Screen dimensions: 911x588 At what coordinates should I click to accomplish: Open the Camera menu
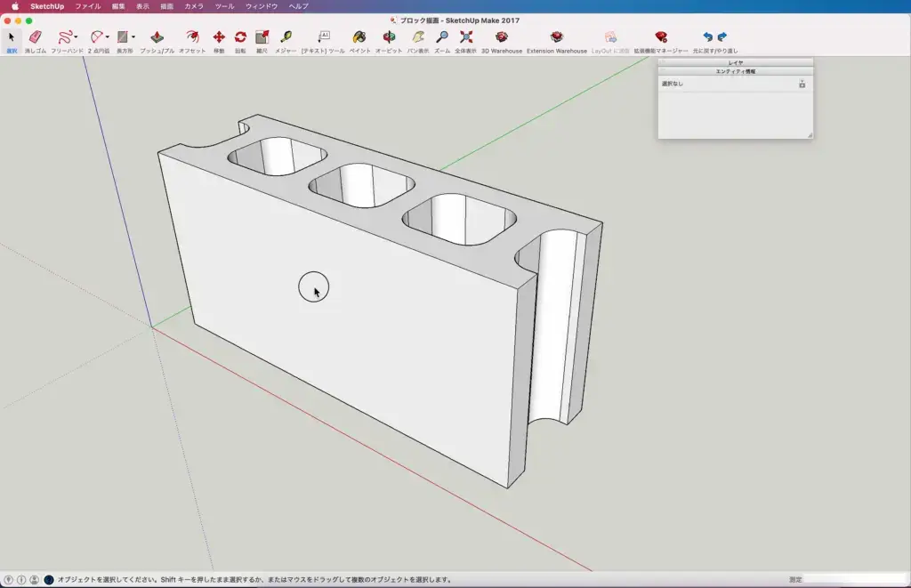(x=194, y=6)
